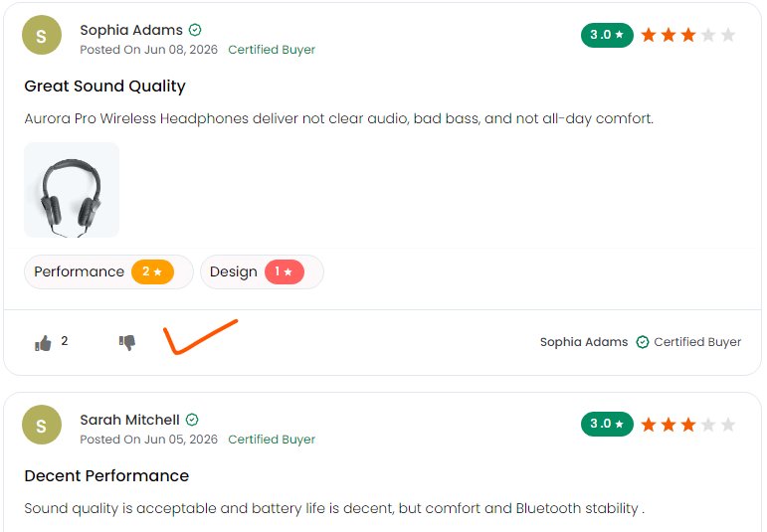Open the headphones review photo

pyautogui.click(x=72, y=190)
